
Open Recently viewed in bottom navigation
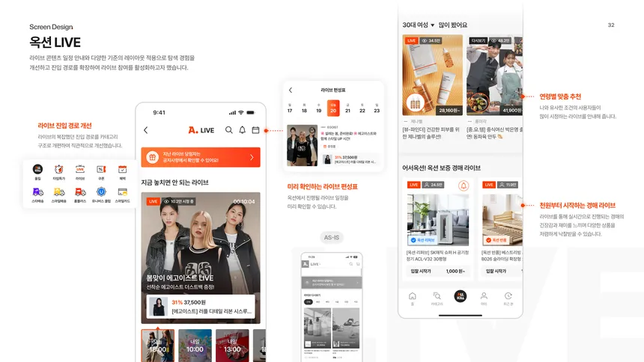click(508, 298)
